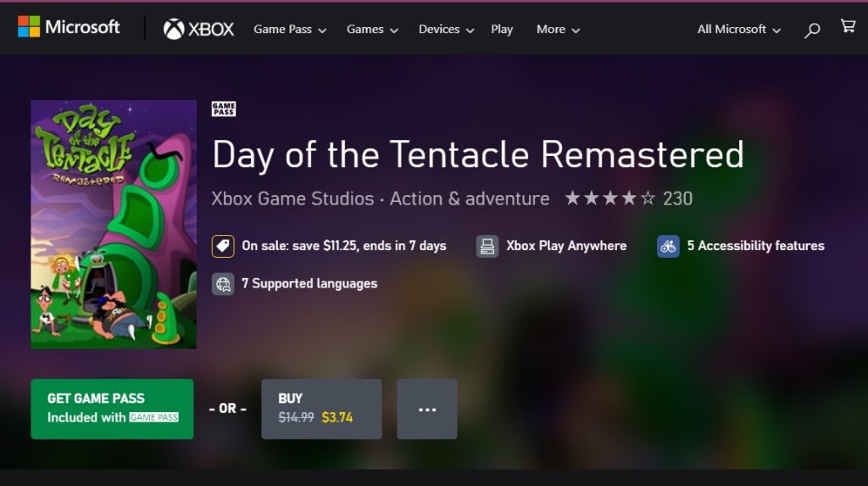Click the sale price tag icon

(x=223, y=246)
